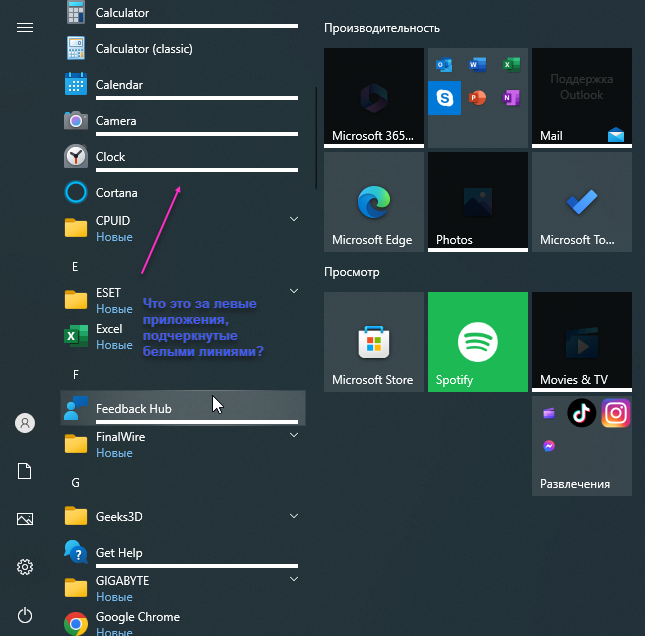
Task: Click TikTok icon in Развлечения folder
Action: click(x=582, y=413)
